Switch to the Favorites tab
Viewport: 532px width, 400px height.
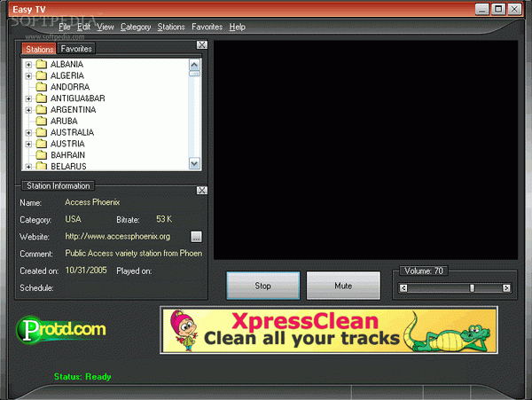[76, 49]
